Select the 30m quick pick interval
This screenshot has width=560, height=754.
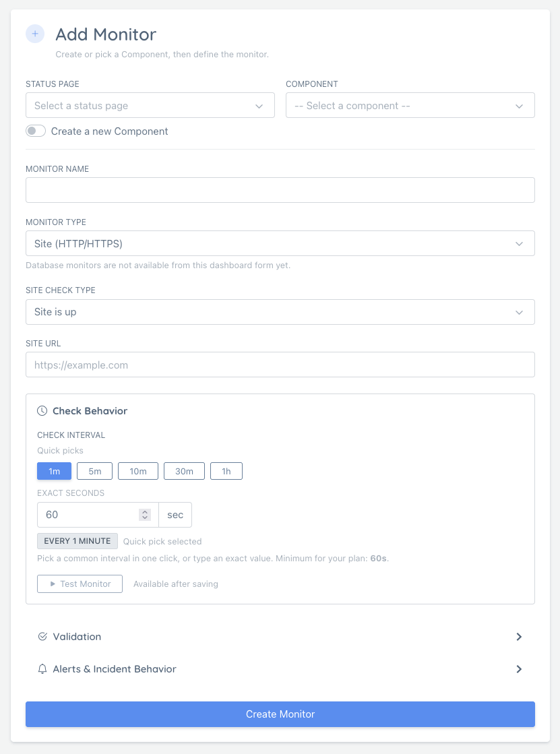coord(183,471)
